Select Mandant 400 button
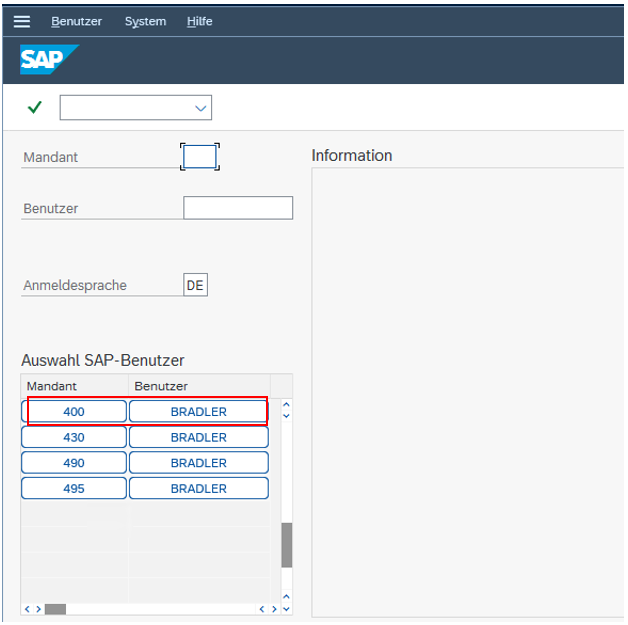 click(74, 411)
